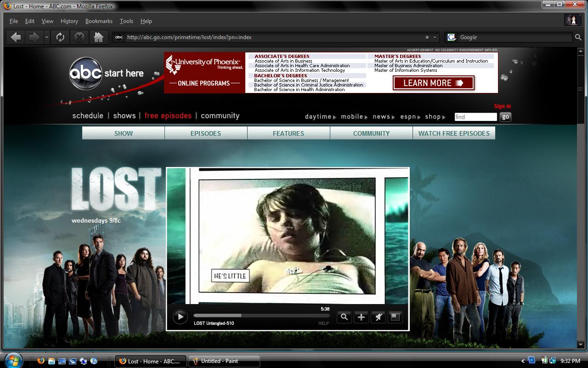Click the page vertical scrollbar up arrow
The image size is (588, 368).
[x=580, y=52]
